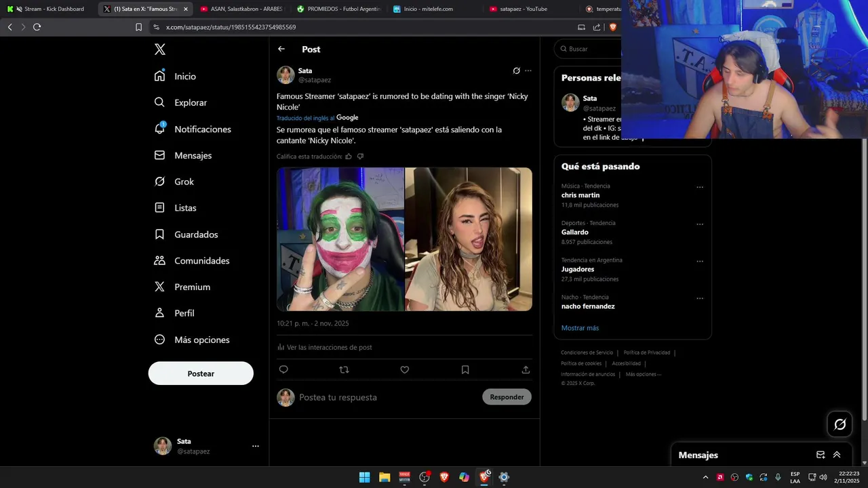The width and height of the screenshot is (868, 488).
Task: Go to Perfil page
Action: [x=174, y=313]
